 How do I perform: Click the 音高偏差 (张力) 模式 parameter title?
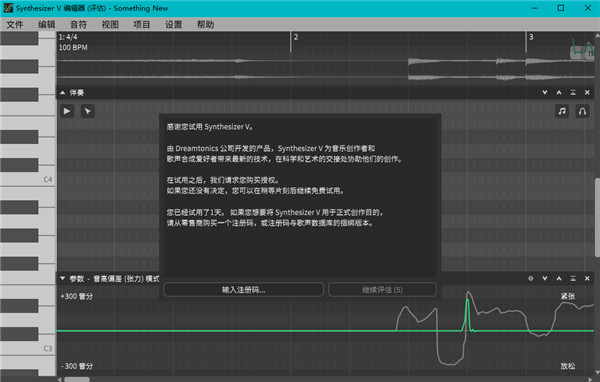127,278
